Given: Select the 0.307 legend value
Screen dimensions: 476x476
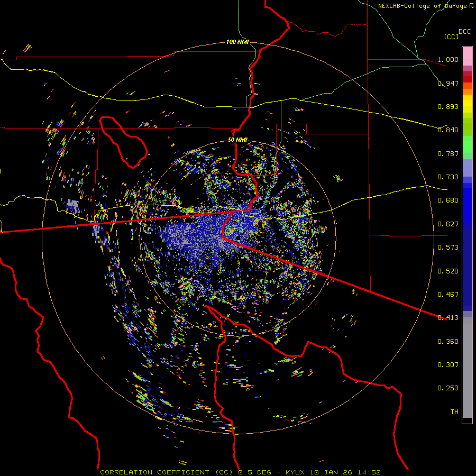Looking at the screenshot, I should [448, 365].
